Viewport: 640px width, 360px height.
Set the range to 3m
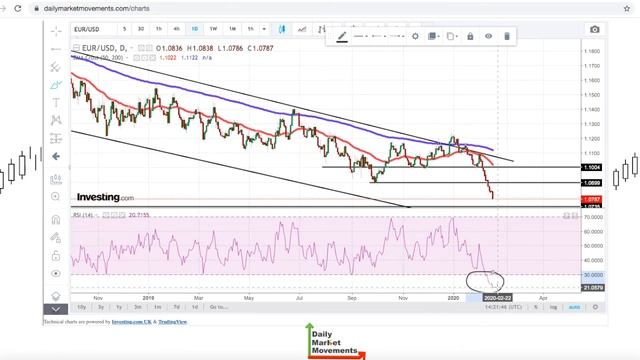click(138, 307)
